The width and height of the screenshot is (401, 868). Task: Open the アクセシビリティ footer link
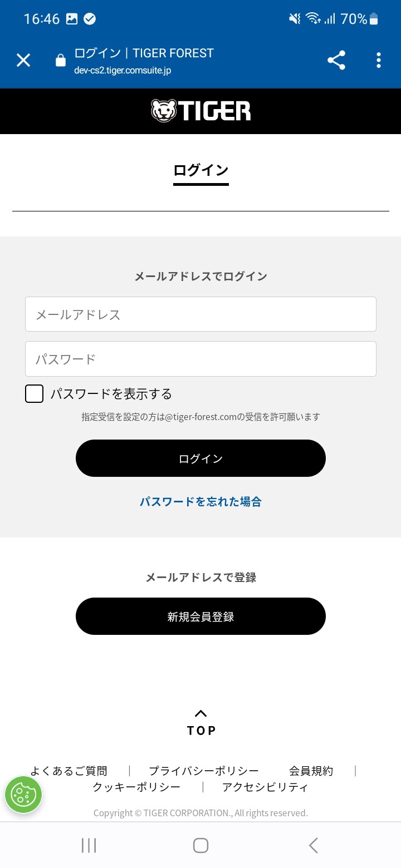[x=265, y=787]
